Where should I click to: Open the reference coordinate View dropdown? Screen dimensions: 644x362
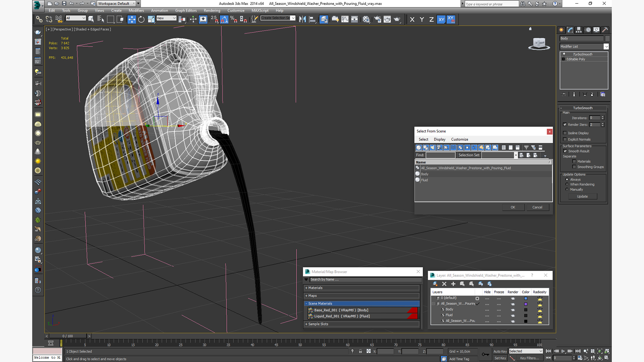coord(166,18)
